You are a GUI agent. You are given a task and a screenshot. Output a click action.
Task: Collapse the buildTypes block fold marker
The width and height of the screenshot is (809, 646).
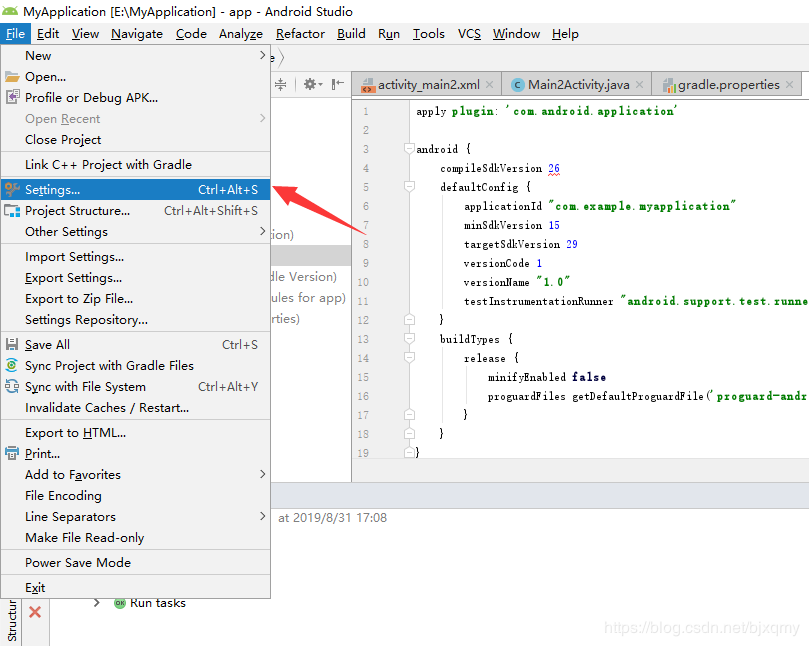pos(409,338)
